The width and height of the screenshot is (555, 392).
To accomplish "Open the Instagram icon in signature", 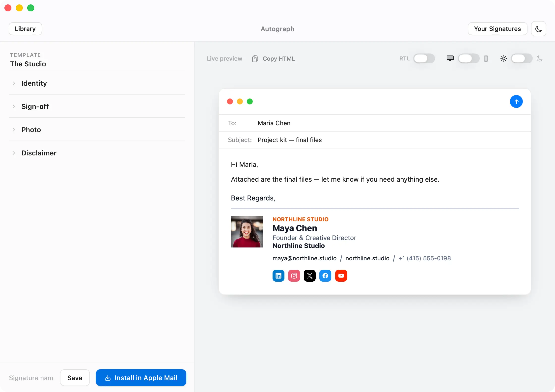I will click(x=294, y=275).
